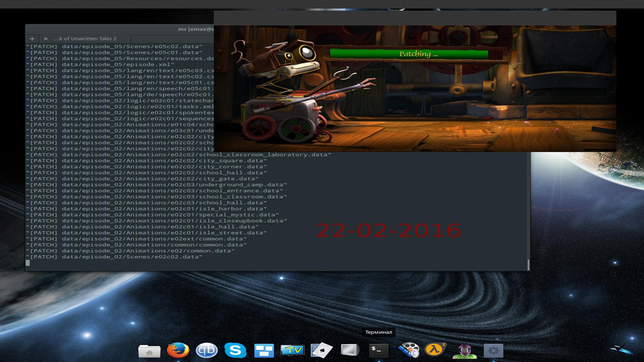The image size is (644, 362).
Task: Add a new terminal tab with plus
Action: [32, 39]
